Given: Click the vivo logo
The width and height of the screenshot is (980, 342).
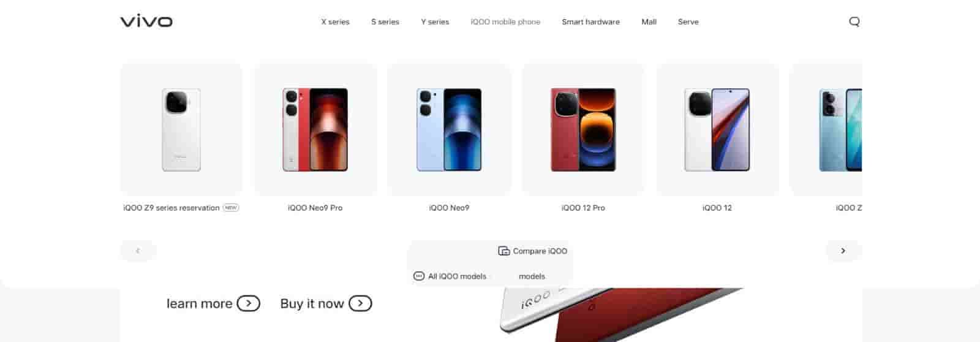Looking at the screenshot, I should tap(146, 21).
